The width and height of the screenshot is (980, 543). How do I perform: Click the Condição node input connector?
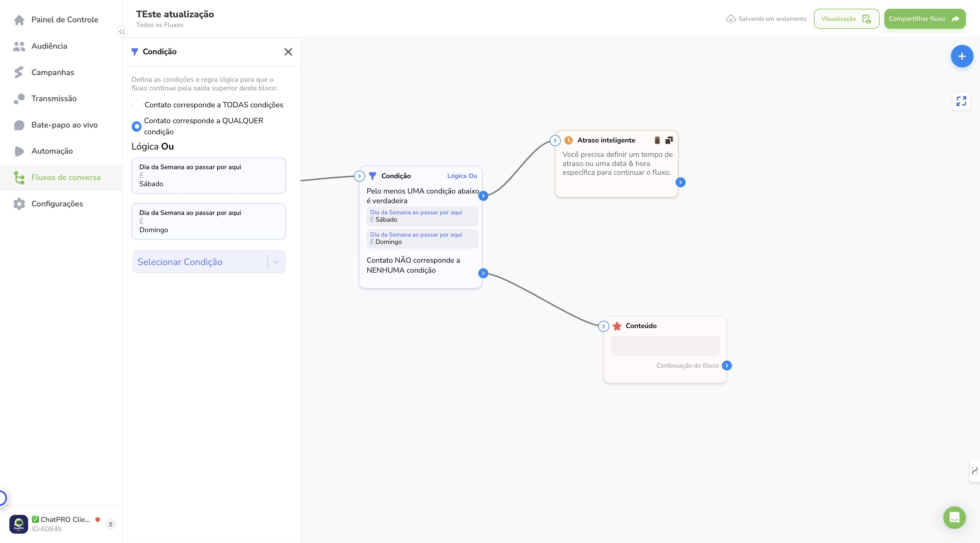click(x=359, y=176)
